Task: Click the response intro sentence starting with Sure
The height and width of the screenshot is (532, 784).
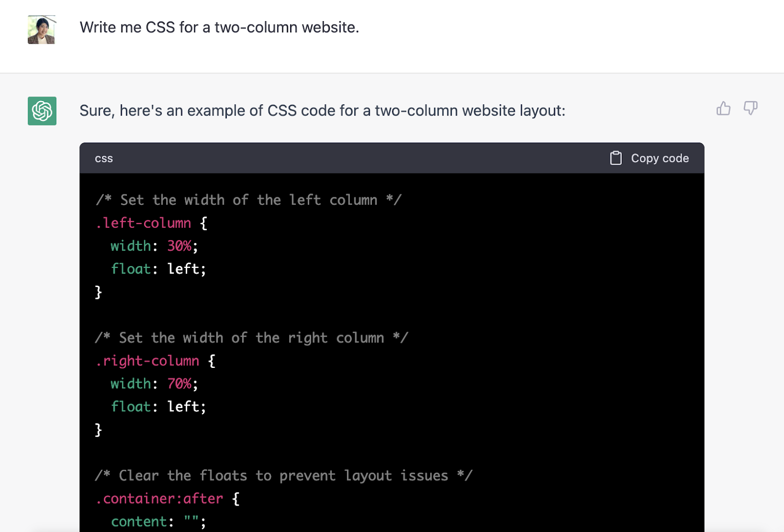Action: pyautogui.click(x=322, y=111)
